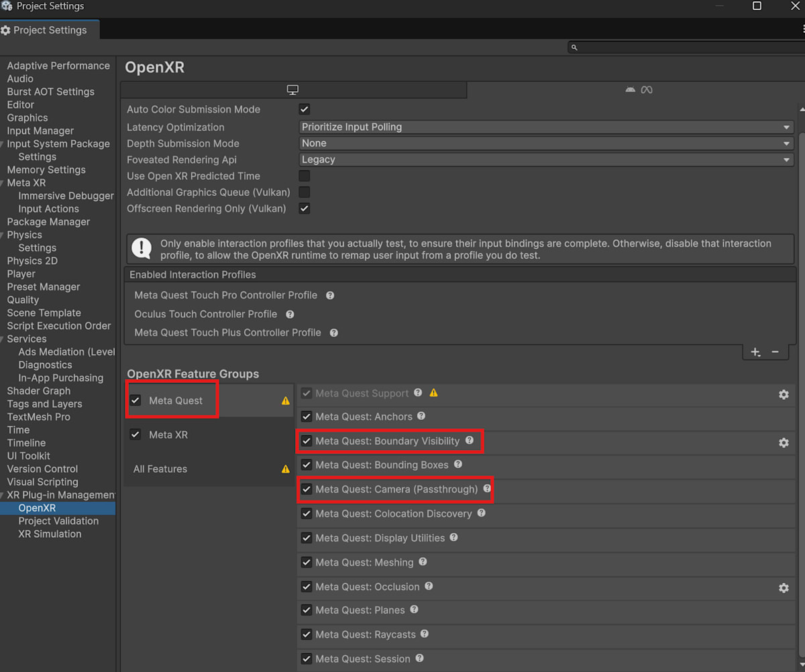The width and height of the screenshot is (805, 672).
Task: Switch to the Android Meta platform tab
Action: (x=638, y=90)
